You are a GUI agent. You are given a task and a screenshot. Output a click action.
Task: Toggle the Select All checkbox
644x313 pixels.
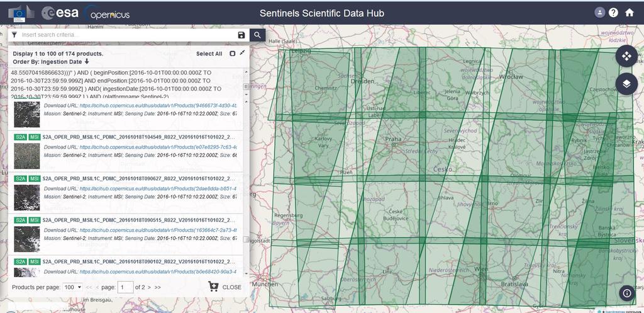[233, 54]
